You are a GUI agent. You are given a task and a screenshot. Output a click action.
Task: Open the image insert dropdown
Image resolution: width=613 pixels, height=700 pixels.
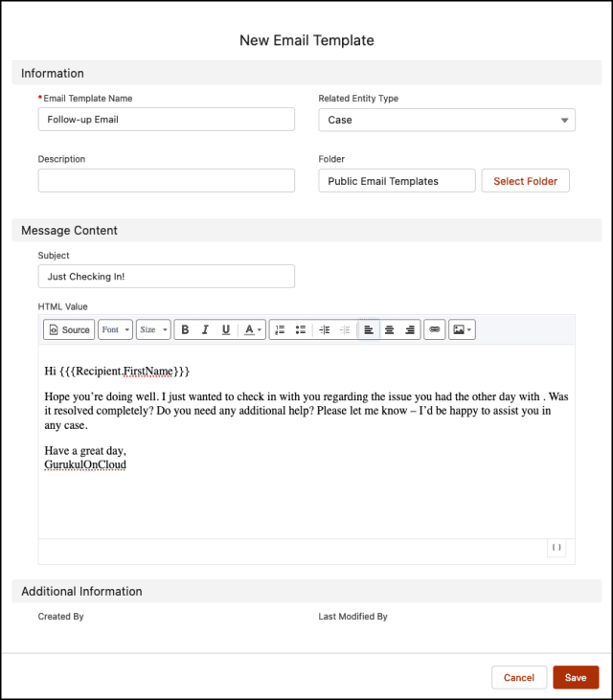coord(462,329)
